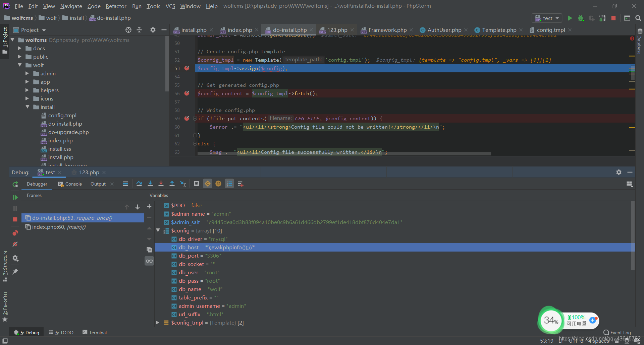
Task: Click Step Out in debugger toolbar
Action: coord(172,184)
